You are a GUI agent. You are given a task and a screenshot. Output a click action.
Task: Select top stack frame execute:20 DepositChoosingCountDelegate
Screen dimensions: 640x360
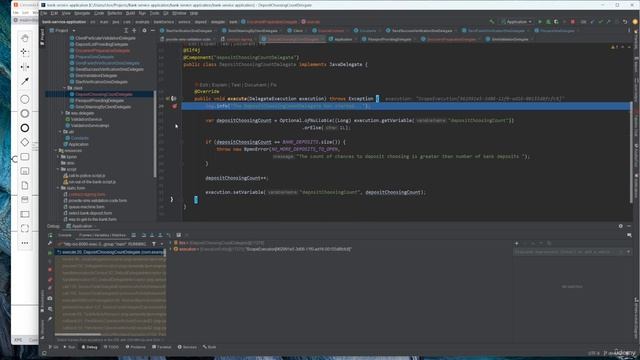(110, 252)
